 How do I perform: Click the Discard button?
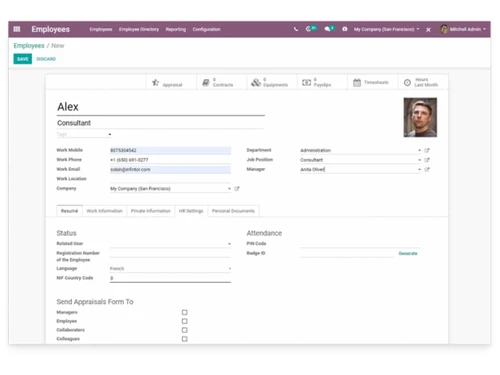(x=46, y=59)
